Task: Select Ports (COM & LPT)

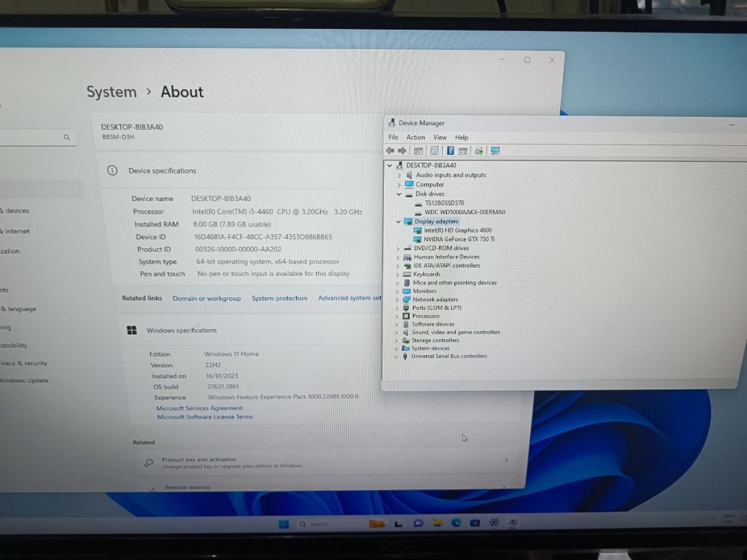Action: click(436, 308)
